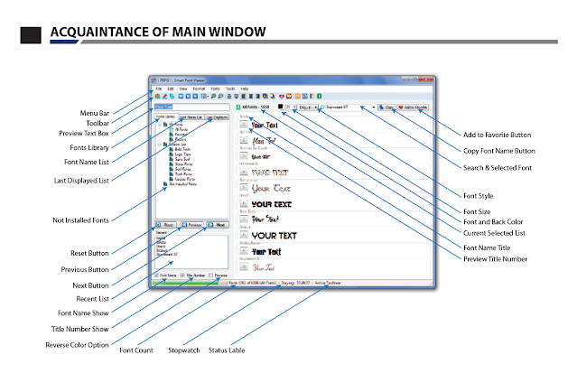Select Script Fonts in Custom List
Image resolution: width=577 pixels, height=392 pixels.
pyautogui.click(x=183, y=164)
